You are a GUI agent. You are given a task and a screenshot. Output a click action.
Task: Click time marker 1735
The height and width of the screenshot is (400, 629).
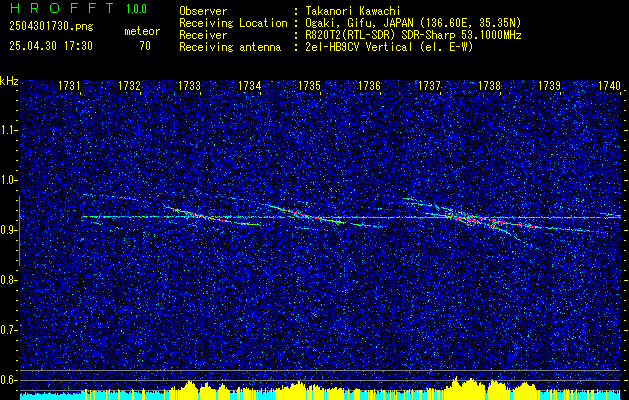click(309, 85)
